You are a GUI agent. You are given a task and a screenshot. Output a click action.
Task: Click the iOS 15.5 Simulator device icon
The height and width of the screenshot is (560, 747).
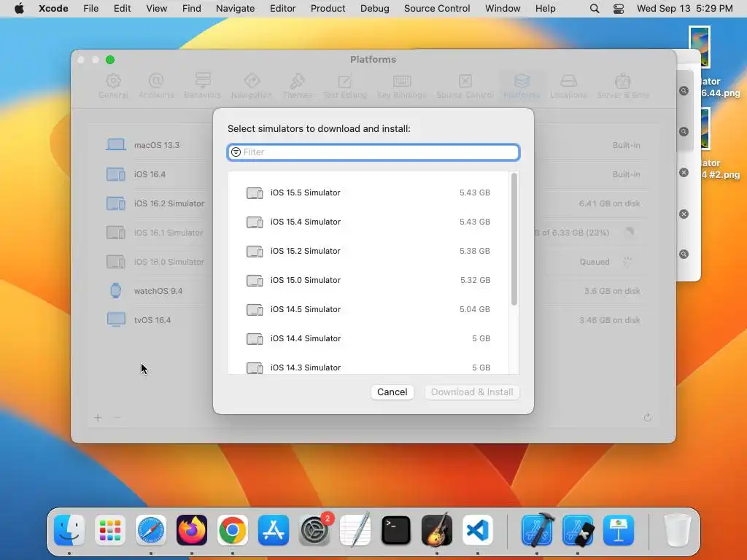tap(255, 192)
